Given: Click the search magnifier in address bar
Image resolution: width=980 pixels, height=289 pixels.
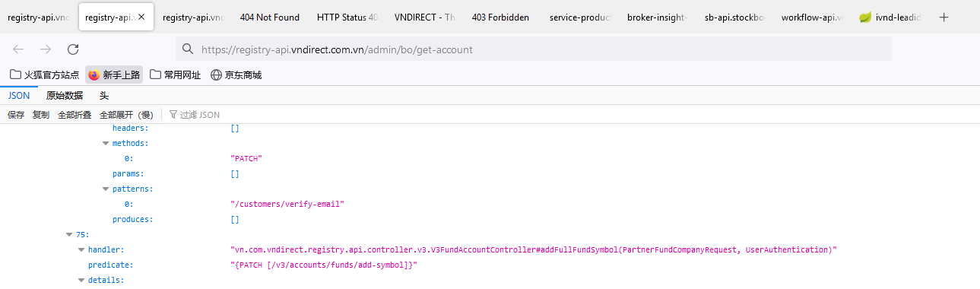Looking at the screenshot, I should point(188,49).
